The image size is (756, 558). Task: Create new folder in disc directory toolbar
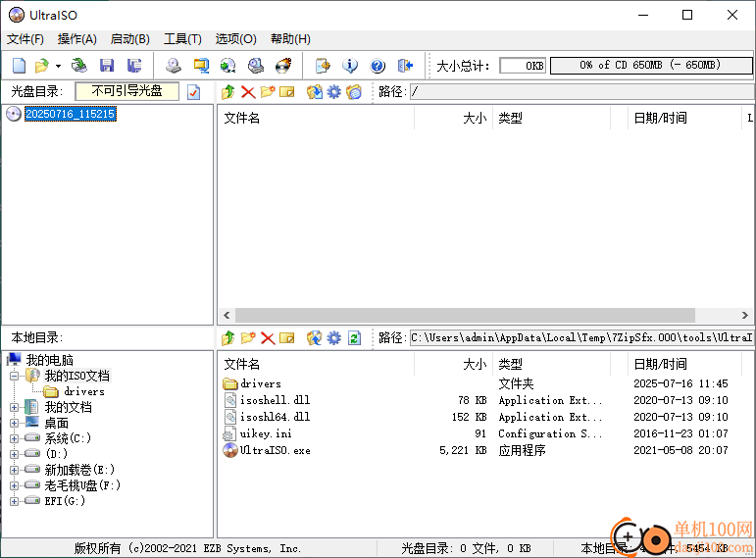pyautogui.click(x=268, y=91)
